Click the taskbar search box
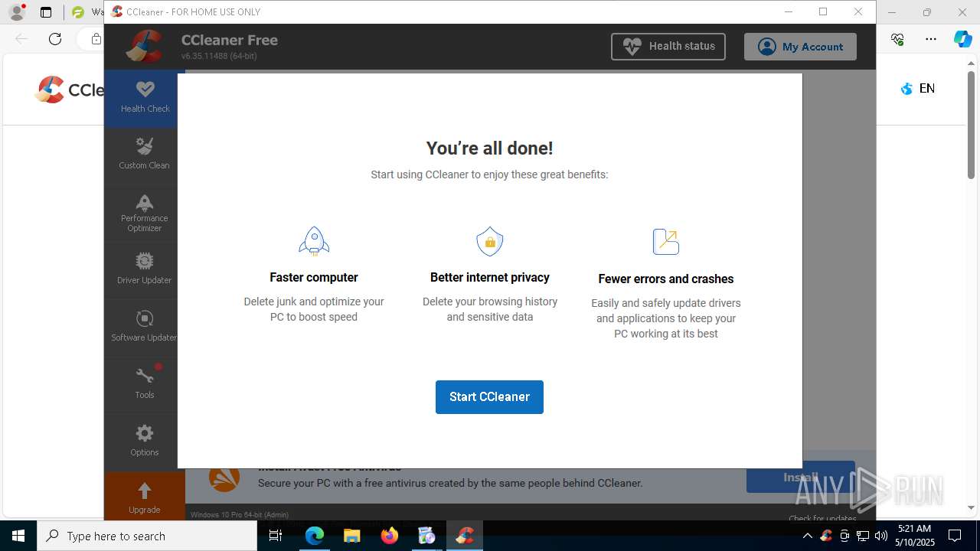Screen dimensions: 980x551 (x=147, y=536)
